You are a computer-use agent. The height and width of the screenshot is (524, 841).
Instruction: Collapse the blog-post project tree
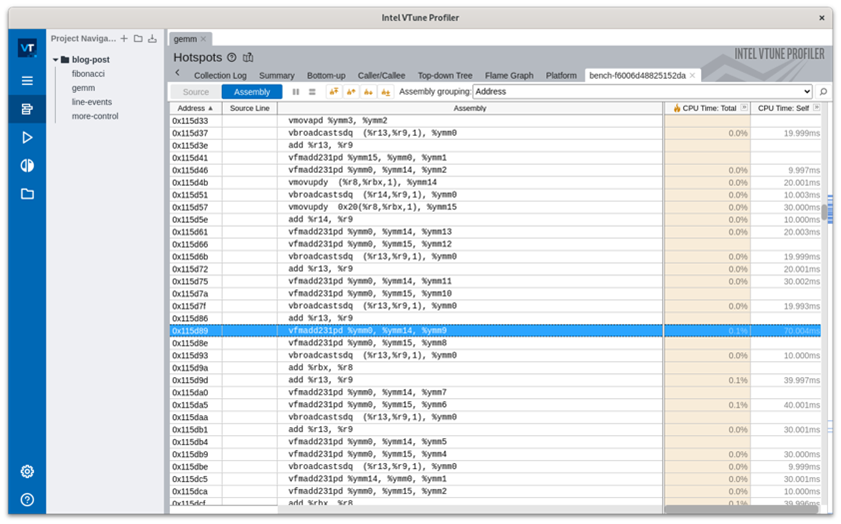[57, 60]
